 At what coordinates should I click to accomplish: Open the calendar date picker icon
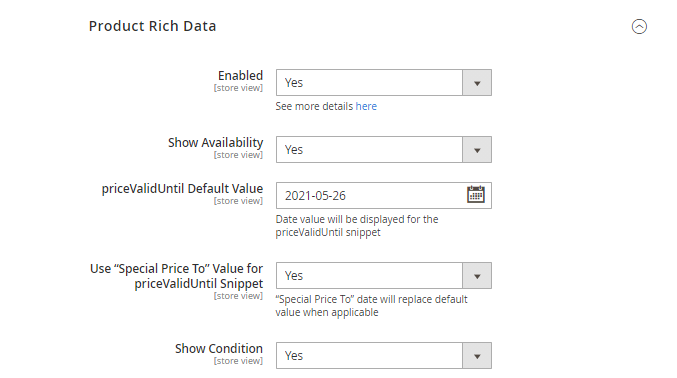pos(476,194)
